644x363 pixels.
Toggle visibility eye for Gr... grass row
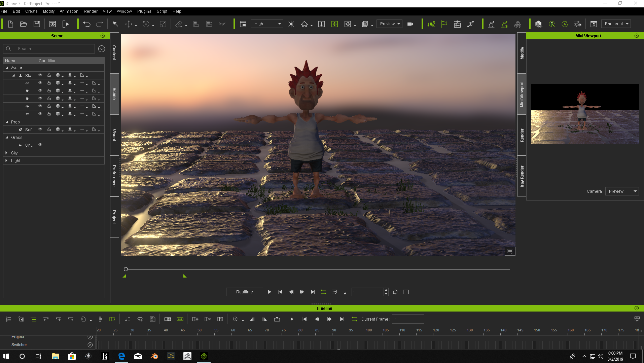click(x=40, y=145)
